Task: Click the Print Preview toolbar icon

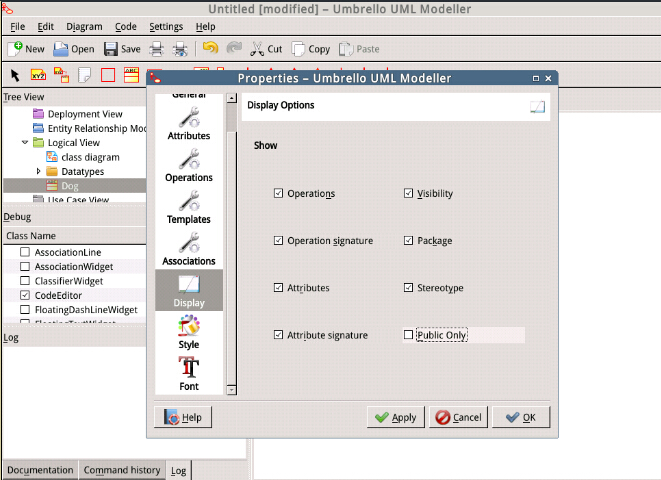Action: pos(180,49)
